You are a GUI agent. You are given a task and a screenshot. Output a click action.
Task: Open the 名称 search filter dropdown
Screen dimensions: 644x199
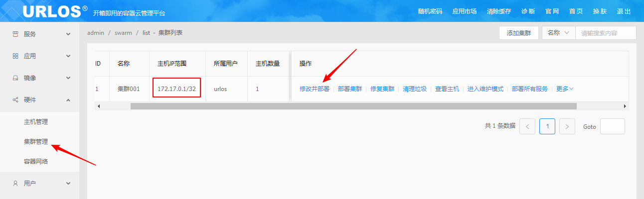(x=558, y=33)
